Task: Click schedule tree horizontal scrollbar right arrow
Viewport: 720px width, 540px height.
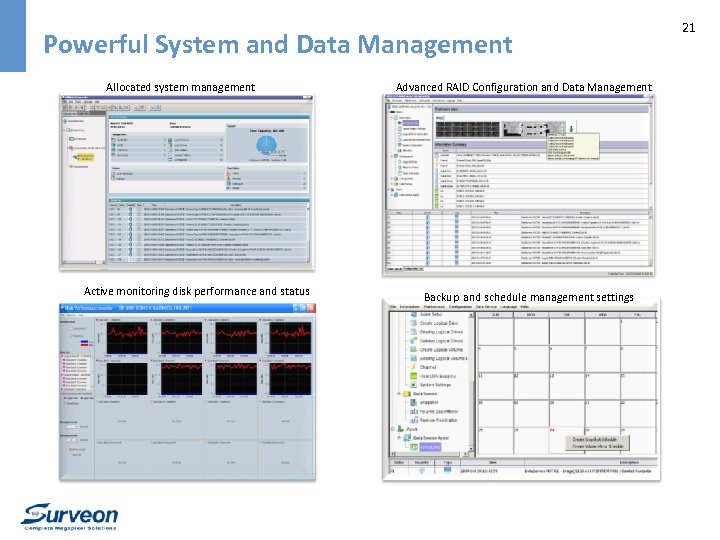Action: [x=466, y=454]
